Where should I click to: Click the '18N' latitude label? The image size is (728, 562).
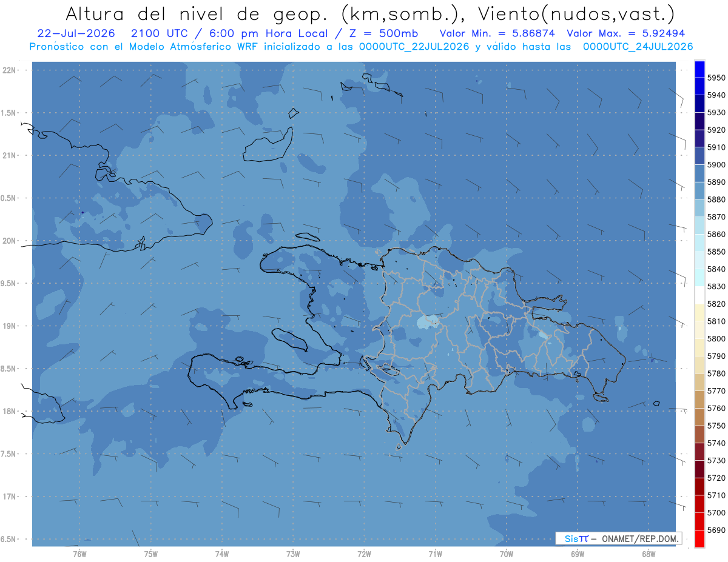tap(10, 411)
